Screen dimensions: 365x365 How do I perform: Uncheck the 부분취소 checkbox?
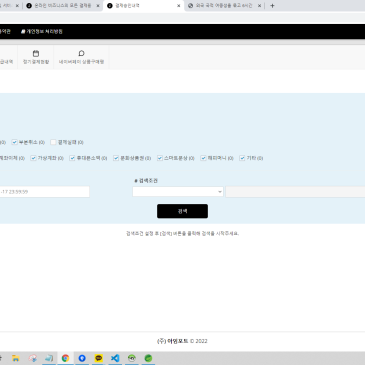tap(14, 142)
